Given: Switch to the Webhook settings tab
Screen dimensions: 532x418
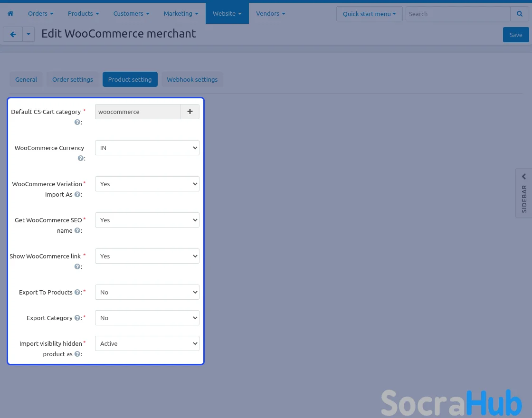Looking at the screenshot, I should coord(192,79).
